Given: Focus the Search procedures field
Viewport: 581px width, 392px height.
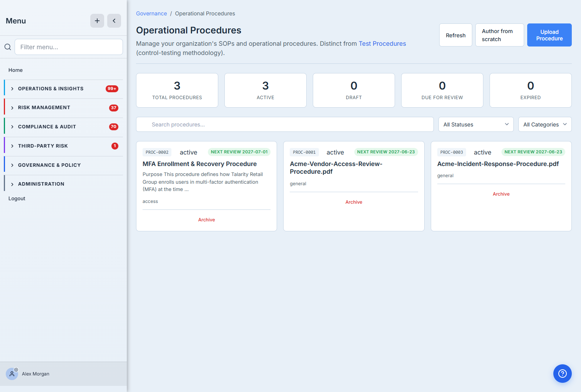Looking at the screenshot, I should (x=285, y=125).
